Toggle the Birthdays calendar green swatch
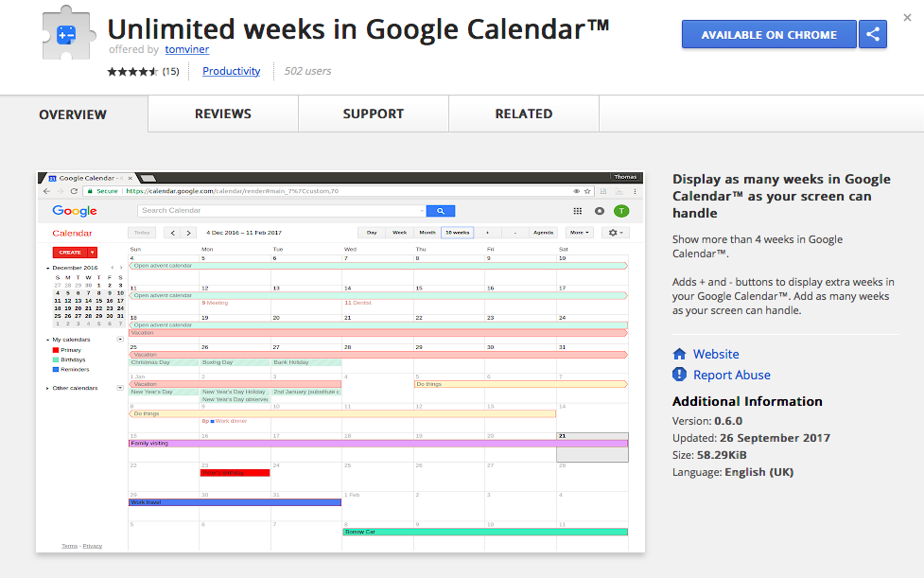 click(x=56, y=360)
